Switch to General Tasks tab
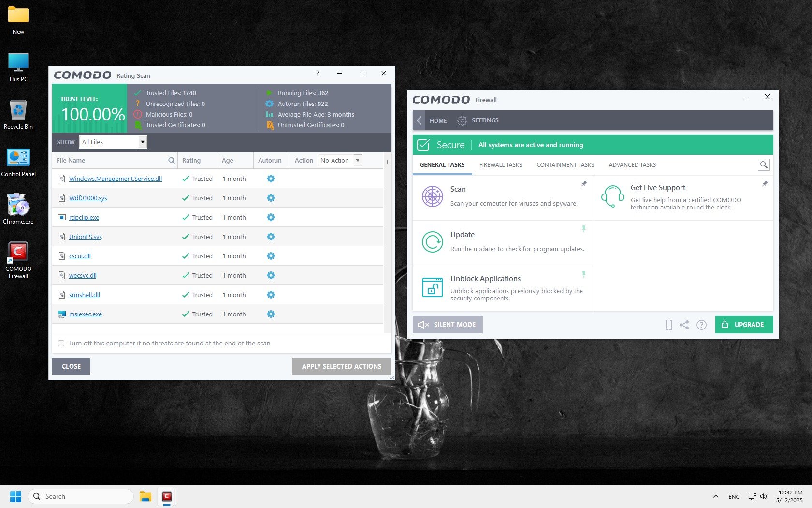The width and height of the screenshot is (812, 508). tap(442, 165)
